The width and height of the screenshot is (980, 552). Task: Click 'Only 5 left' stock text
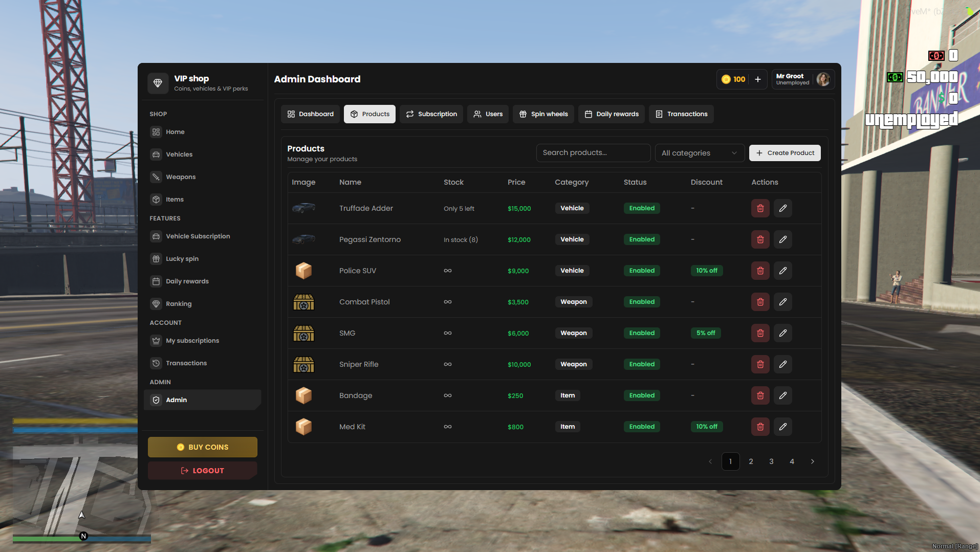click(x=459, y=209)
